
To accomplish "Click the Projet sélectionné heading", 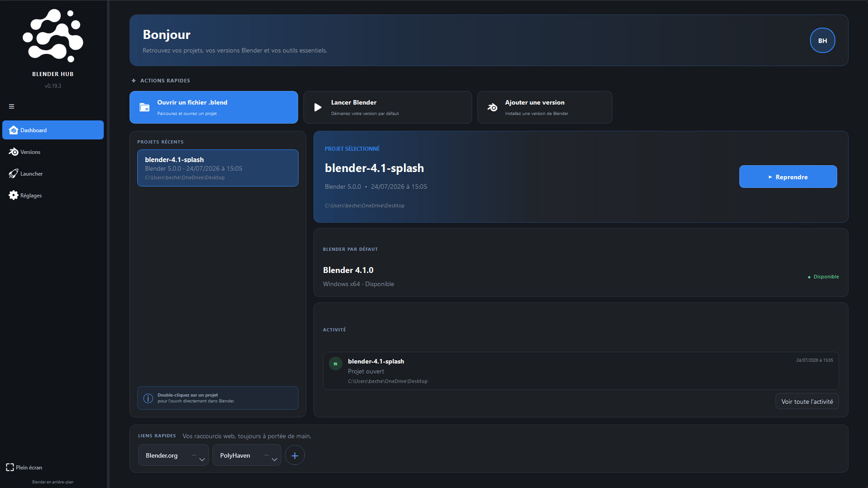I will pyautogui.click(x=352, y=148).
